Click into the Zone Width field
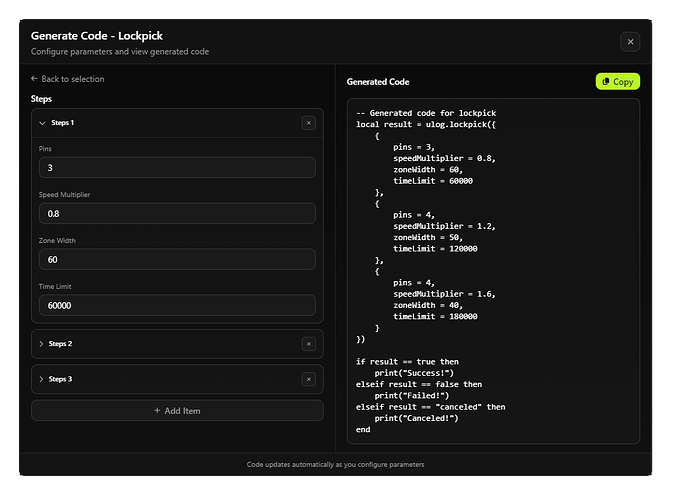 (x=177, y=259)
